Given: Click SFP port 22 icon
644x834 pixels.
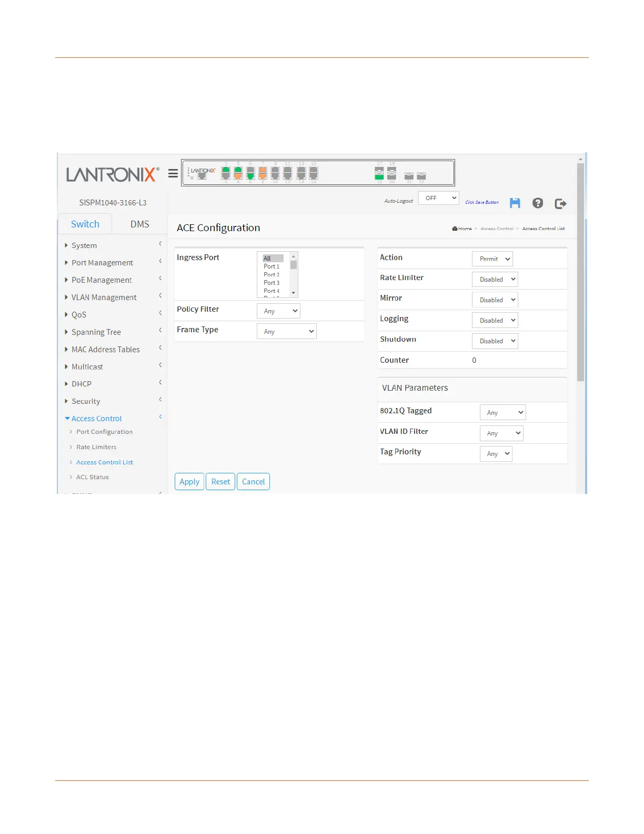Looking at the screenshot, I should pos(421,176).
